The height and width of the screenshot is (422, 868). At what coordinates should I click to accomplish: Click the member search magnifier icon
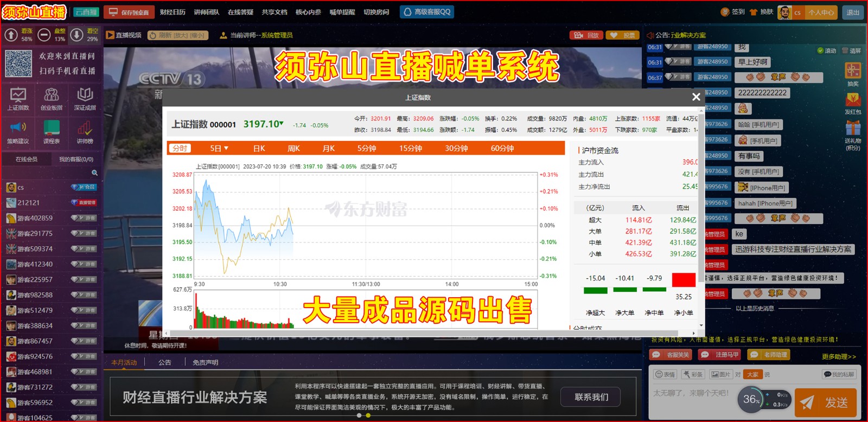coord(94,173)
